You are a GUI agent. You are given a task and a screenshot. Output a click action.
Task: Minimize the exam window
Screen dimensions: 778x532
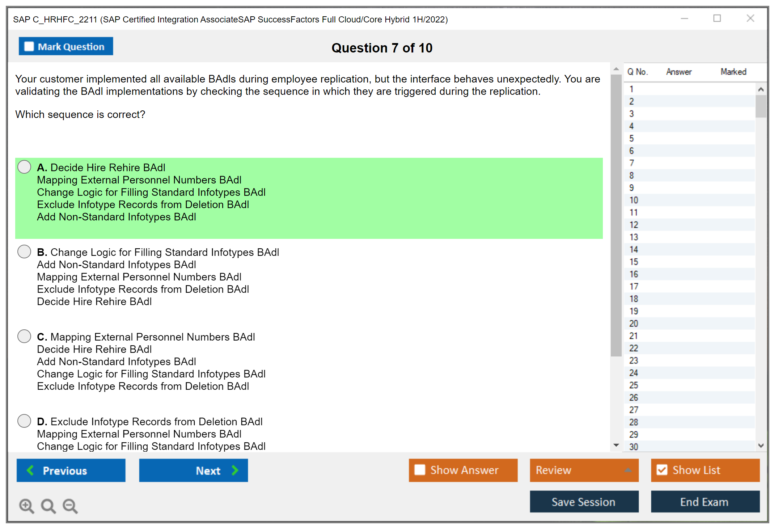[x=684, y=18]
